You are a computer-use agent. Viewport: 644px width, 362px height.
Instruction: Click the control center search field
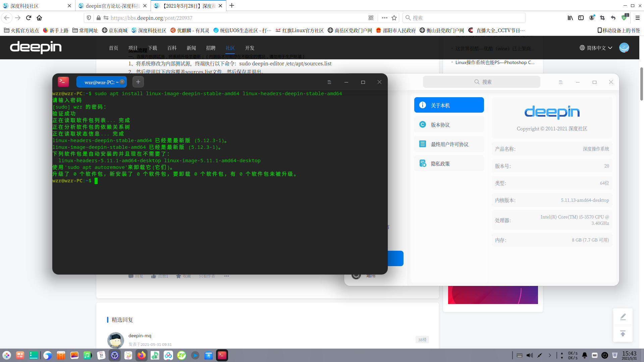tap(482, 82)
